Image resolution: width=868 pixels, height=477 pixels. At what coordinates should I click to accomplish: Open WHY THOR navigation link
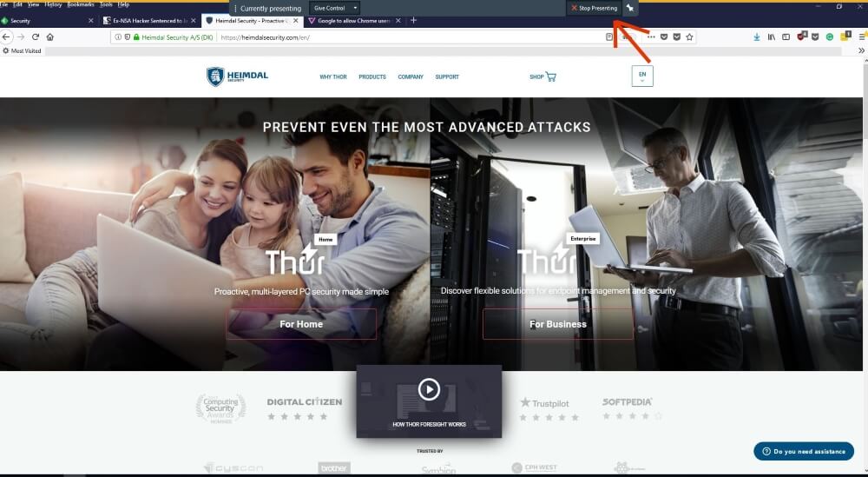[x=333, y=77]
